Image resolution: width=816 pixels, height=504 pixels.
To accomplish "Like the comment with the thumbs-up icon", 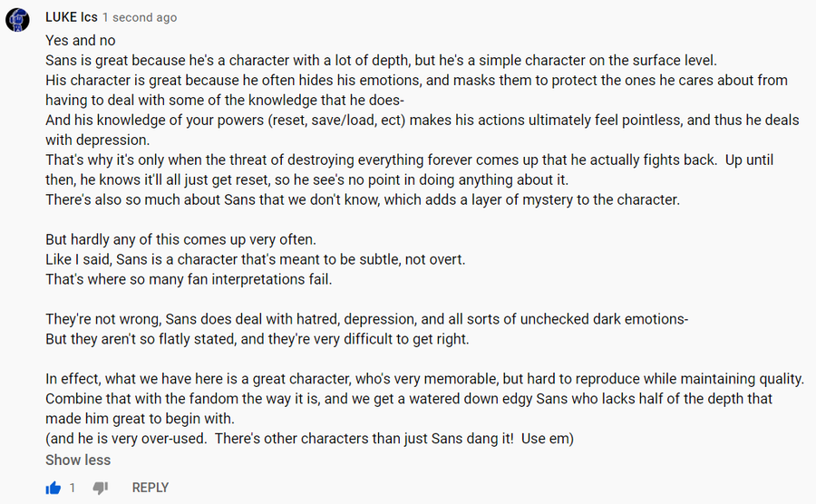I will point(53,488).
